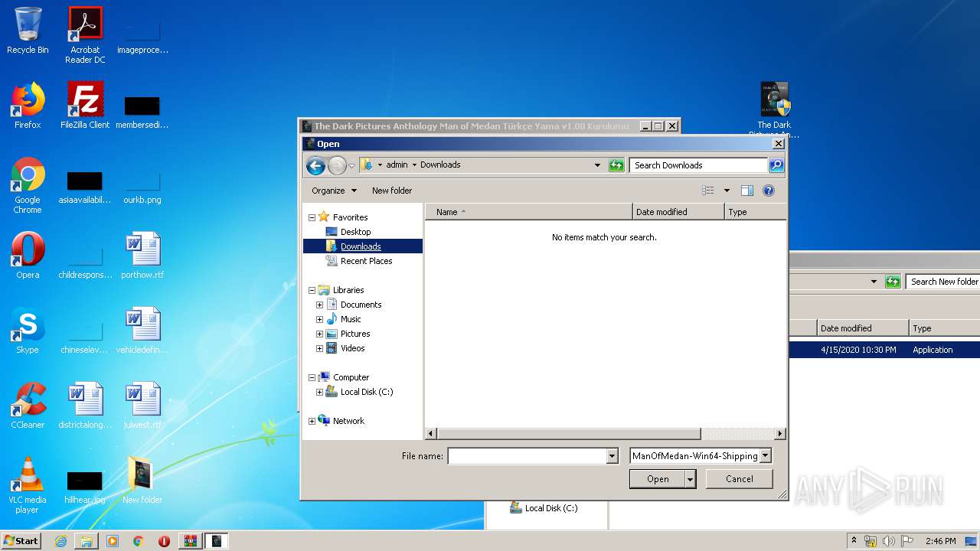Image resolution: width=980 pixels, height=551 pixels.
Task: Open the Organize menu
Action: pos(334,191)
